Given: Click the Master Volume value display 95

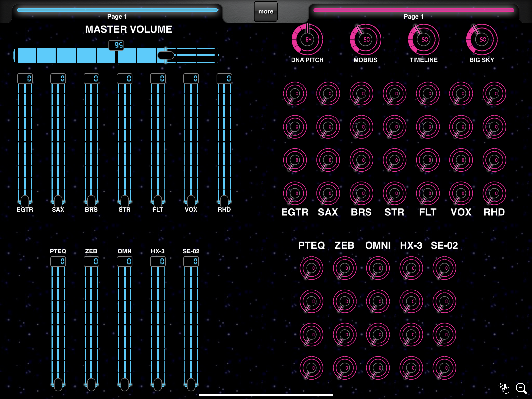Looking at the screenshot, I should (116, 45).
